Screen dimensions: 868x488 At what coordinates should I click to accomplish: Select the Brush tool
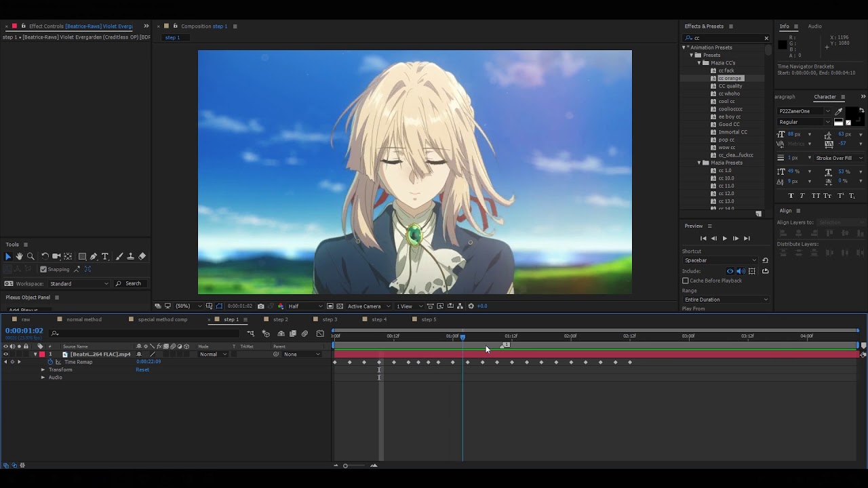[119, 256]
